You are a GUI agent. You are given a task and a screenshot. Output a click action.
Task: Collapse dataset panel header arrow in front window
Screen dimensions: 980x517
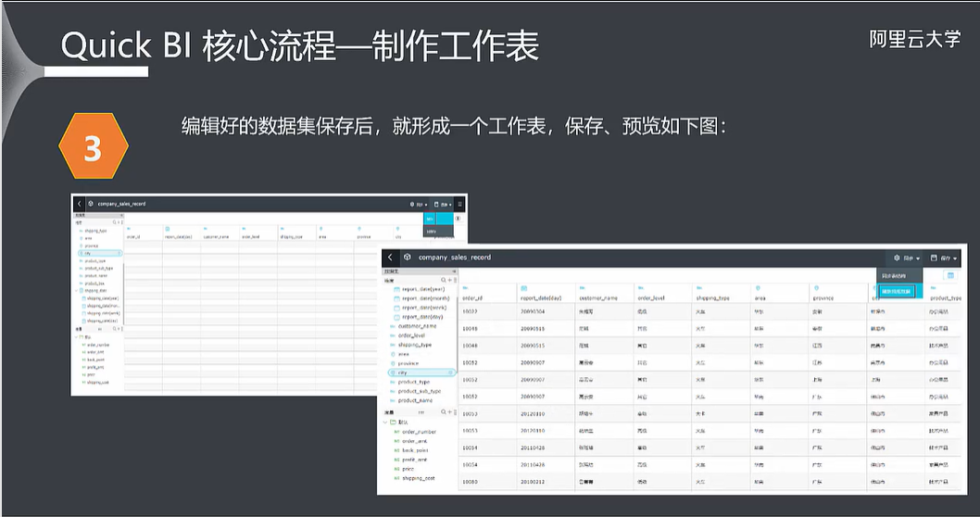(x=455, y=271)
